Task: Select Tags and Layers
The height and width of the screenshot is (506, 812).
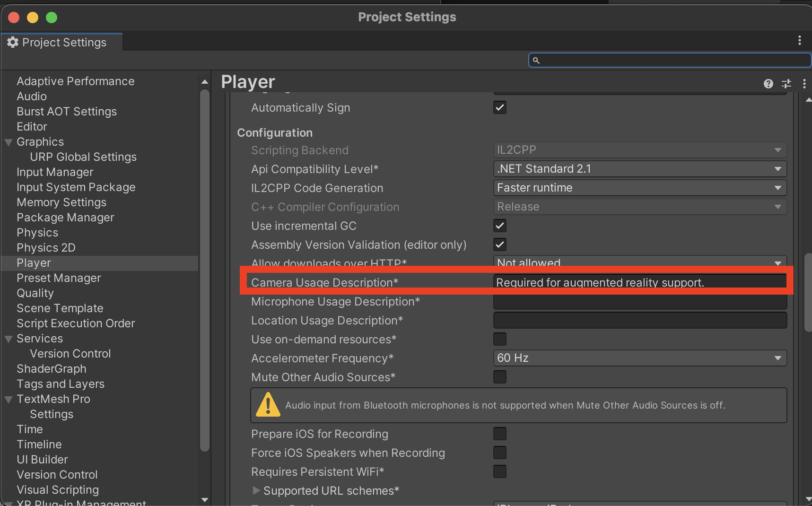Action: (61, 384)
